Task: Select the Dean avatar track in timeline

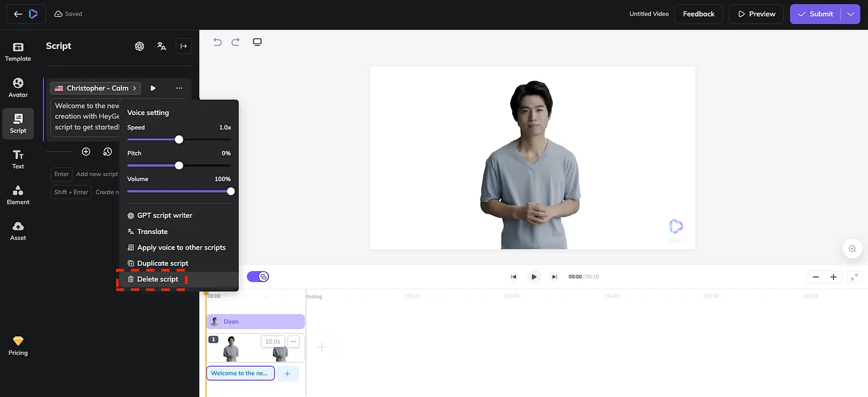Action: [x=255, y=321]
